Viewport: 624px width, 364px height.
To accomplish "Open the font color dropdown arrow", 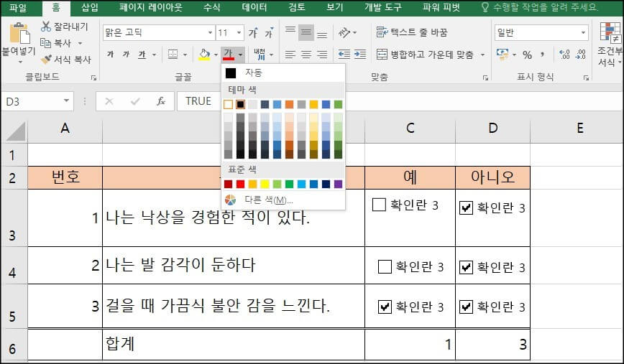I will coord(240,55).
